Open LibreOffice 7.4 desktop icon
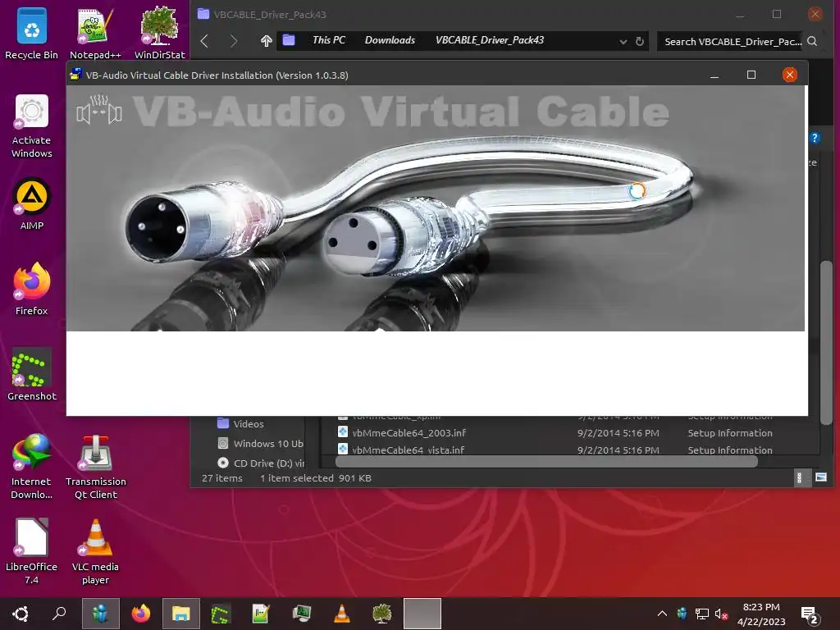This screenshot has height=630, width=840. pyautogui.click(x=32, y=552)
